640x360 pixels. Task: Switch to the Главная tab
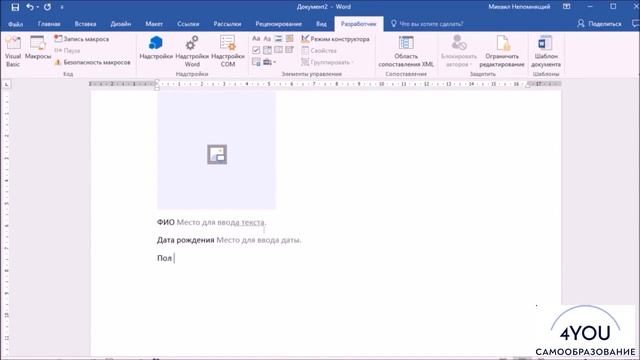tap(49, 24)
